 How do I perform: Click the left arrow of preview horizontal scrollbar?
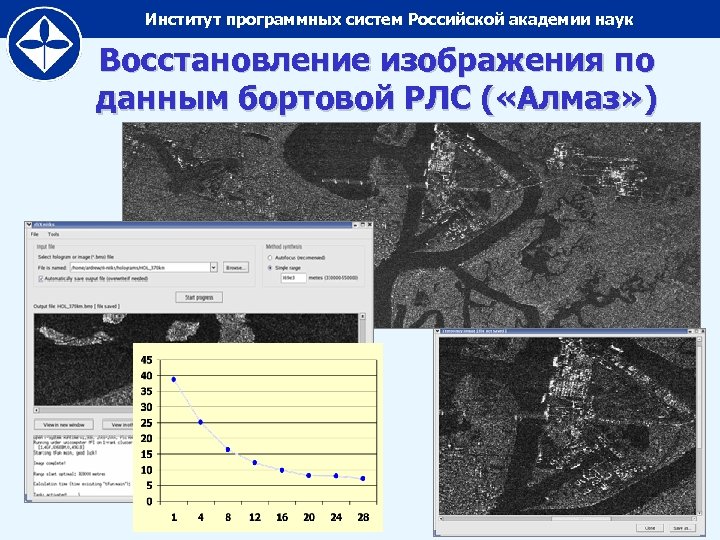(x=37, y=410)
